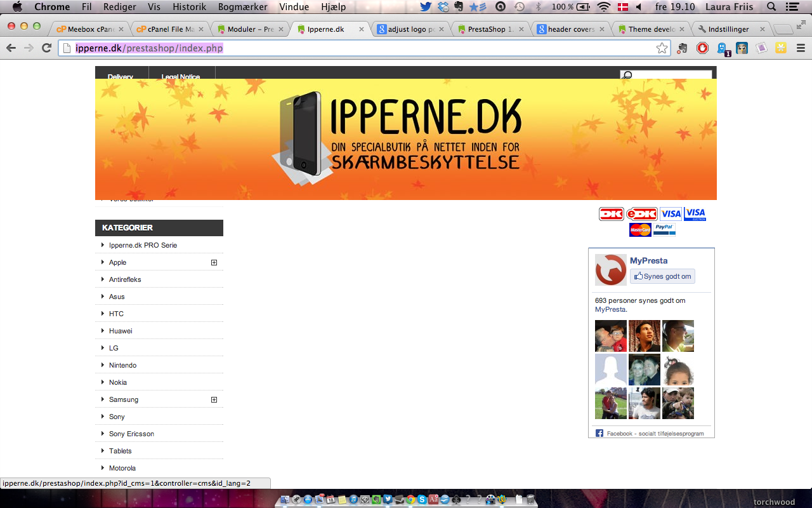
Task: Reload the current page
Action: pyautogui.click(x=46, y=48)
